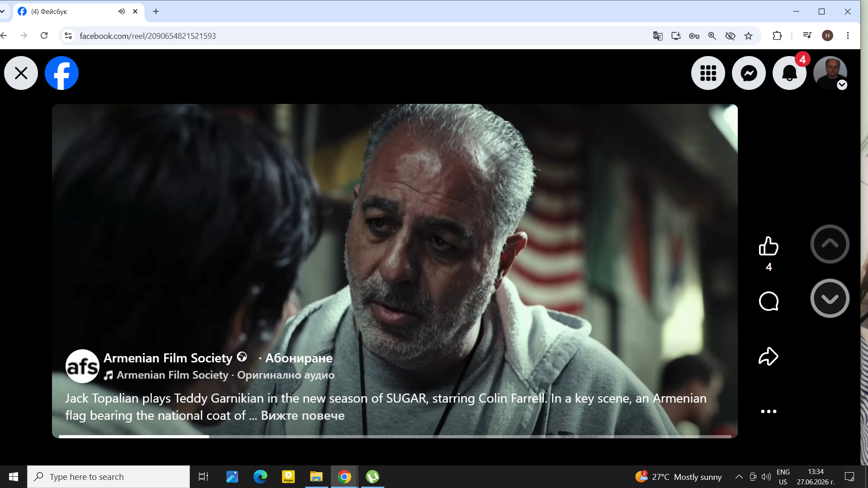Open the page zoom indicator
This screenshot has height=488, width=868.
click(712, 36)
